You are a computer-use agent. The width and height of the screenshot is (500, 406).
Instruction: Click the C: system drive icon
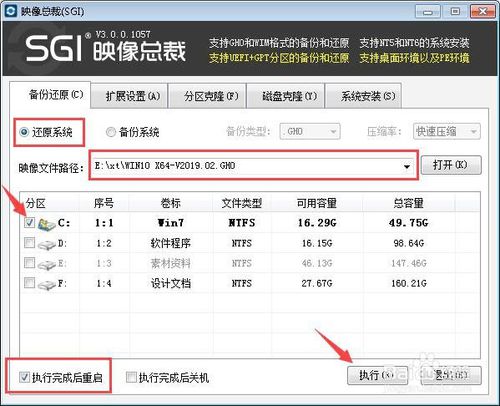click(x=47, y=224)
